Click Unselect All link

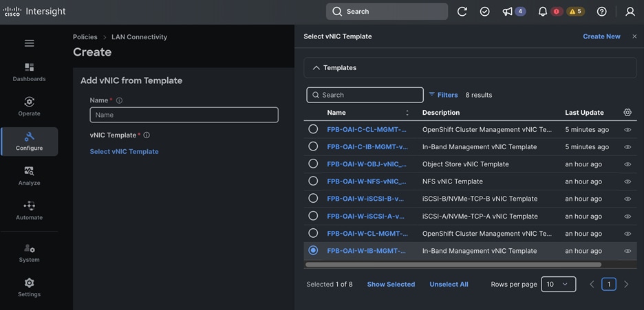[x=449, y=284]
